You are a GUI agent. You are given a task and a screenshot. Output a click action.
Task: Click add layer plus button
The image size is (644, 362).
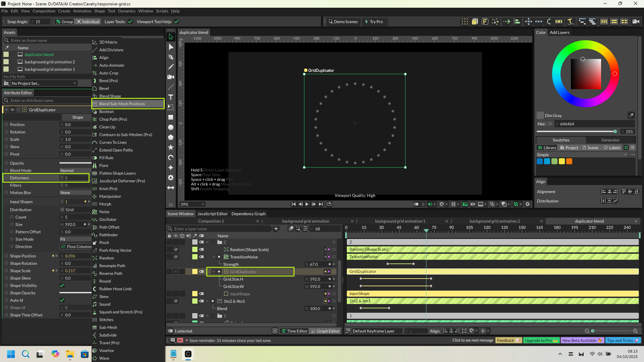(276, 229)
